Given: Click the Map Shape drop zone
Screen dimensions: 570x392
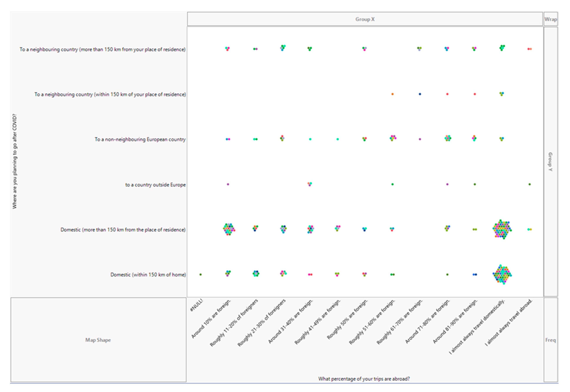Looking at the screenshot, I should click(98, 340).
